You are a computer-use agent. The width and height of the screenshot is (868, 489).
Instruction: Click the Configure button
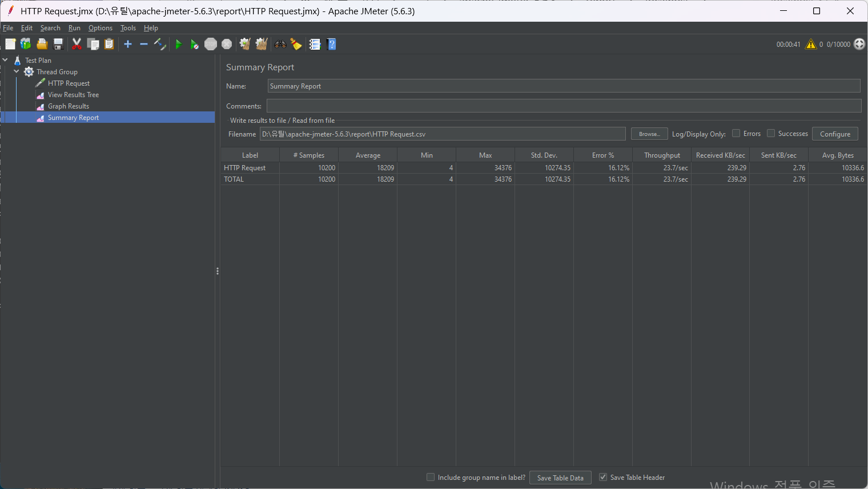tap(835, 134)
